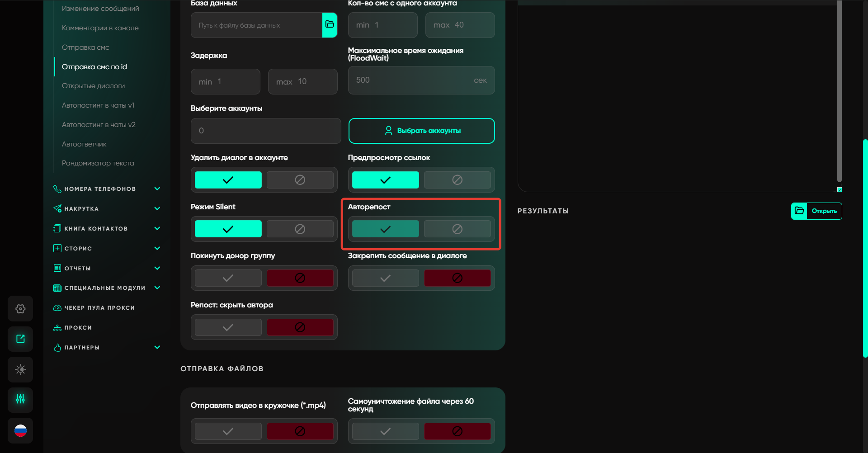The height and width of the screenshot is (453, 868).
Task: Click the Russian flag language icon
Action: pyautogui.click(x=20, y=430)
